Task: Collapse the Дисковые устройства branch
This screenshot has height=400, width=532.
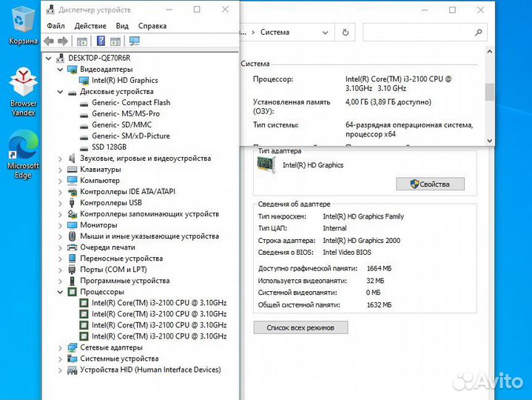Action: (60, 92)
